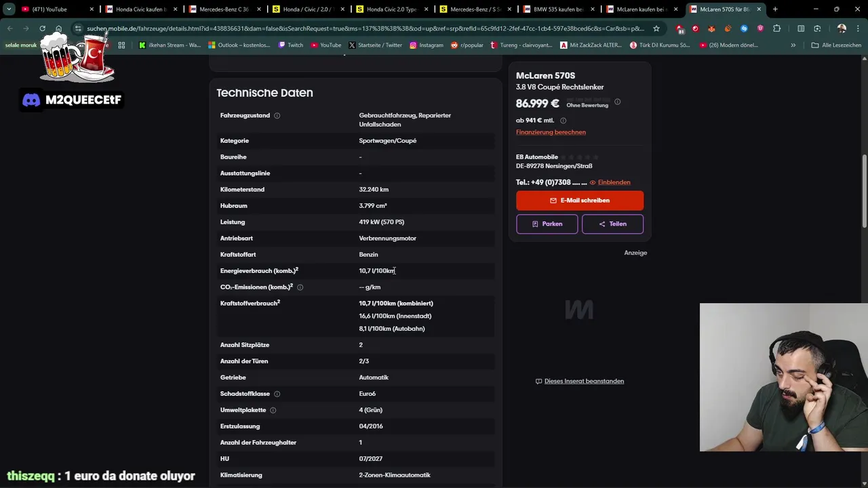The width and height of the screenshot is (868, 488).
Task: Switch to the BMW 535 kaufen tab
Action: pos(559,9)
